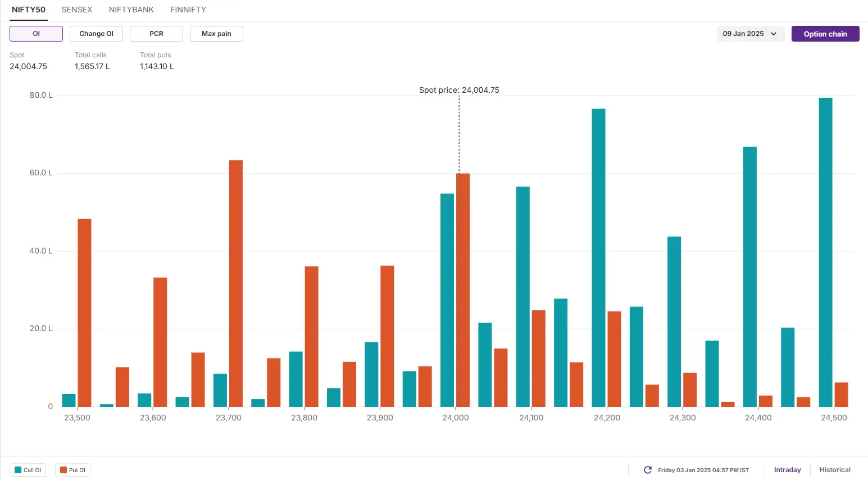Switch to the NIFTYBANK tab
Viewport: 868px width, 480px height.
click(131, 10)
